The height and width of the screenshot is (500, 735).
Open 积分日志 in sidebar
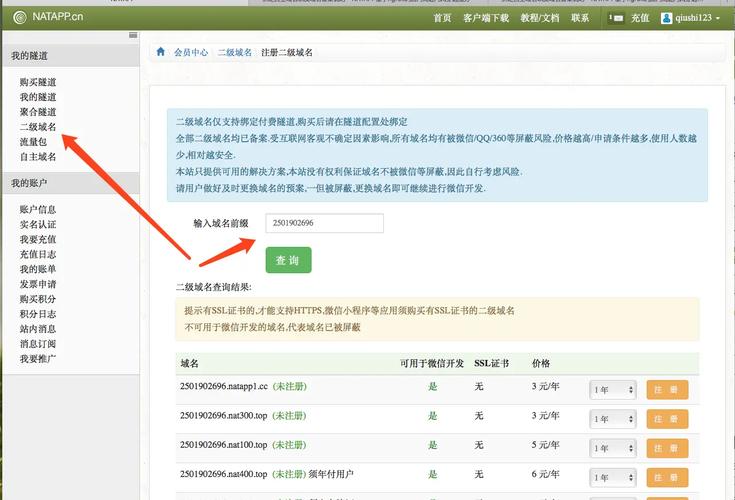pyautogui.click(x=38, y=314)
